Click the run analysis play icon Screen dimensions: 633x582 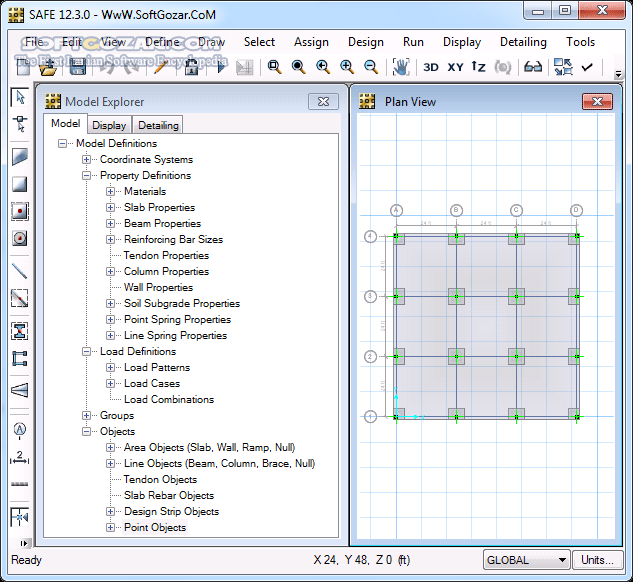tap(220, 67)
